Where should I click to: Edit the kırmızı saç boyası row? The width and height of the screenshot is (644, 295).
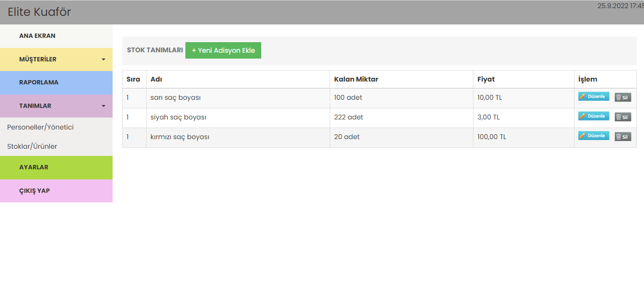click(594, 136)
